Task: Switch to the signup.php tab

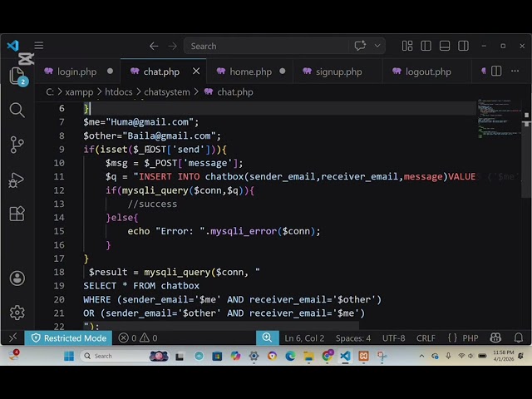Action: (x=338, y=71)
